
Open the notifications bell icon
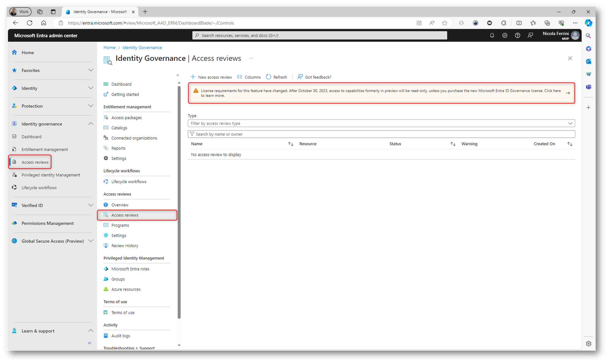(x=492, y=35)
